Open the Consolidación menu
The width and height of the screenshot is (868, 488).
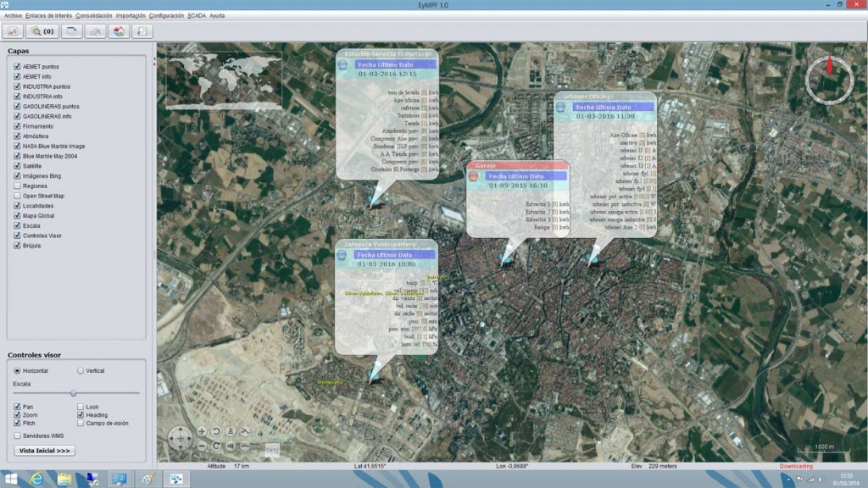click(x=93, y=15)
